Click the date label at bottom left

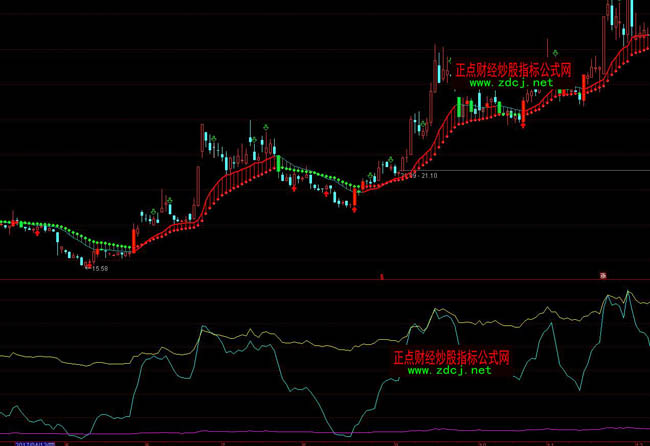(x=32, y=441)
